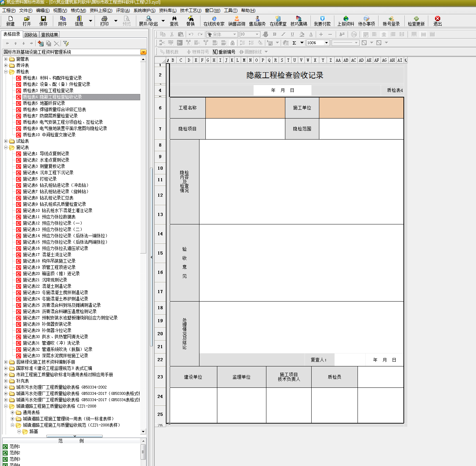The width and height of the screenshot is (476, 466).
Task: Click the 隐检范围 empty input cell
Action: pos(361,129)
